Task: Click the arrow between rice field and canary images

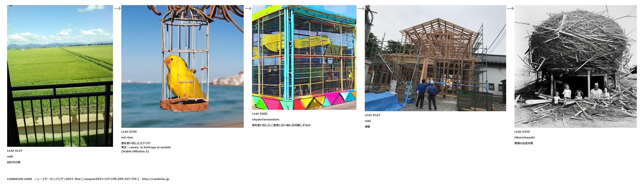Action: pos(117,9)
